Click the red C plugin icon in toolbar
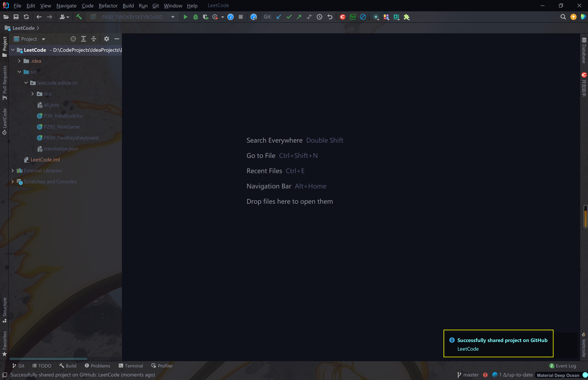Viewport: 588px width, 380px height. pos(343,17)
